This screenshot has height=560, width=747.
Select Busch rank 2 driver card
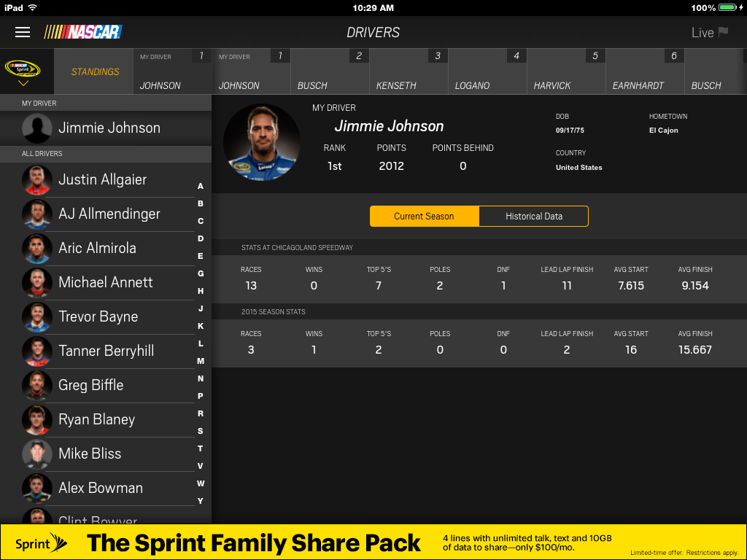click(330, 71)
